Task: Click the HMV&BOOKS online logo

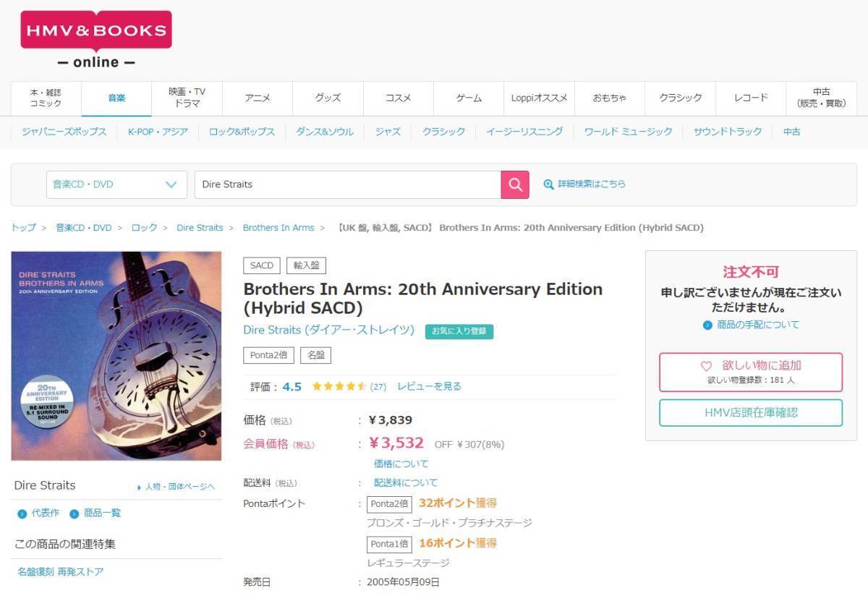Action: pos(96,40)
